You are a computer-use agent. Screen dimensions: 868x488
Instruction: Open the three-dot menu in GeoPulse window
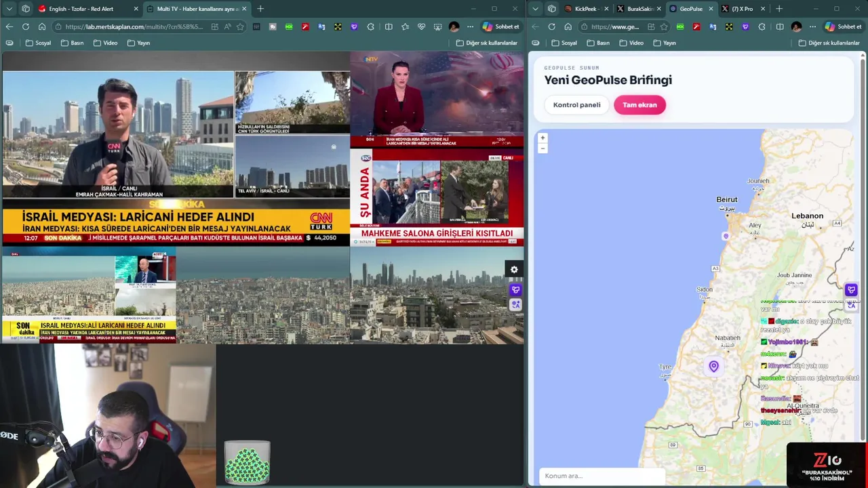point(812,26)
